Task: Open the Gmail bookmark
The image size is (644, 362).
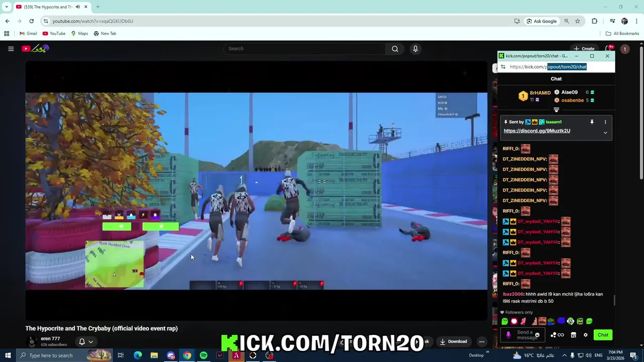Action: (28, 34)
